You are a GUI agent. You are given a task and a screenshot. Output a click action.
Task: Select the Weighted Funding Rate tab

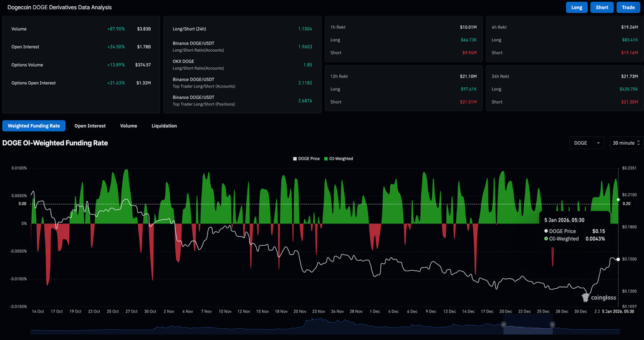[34, 126]
